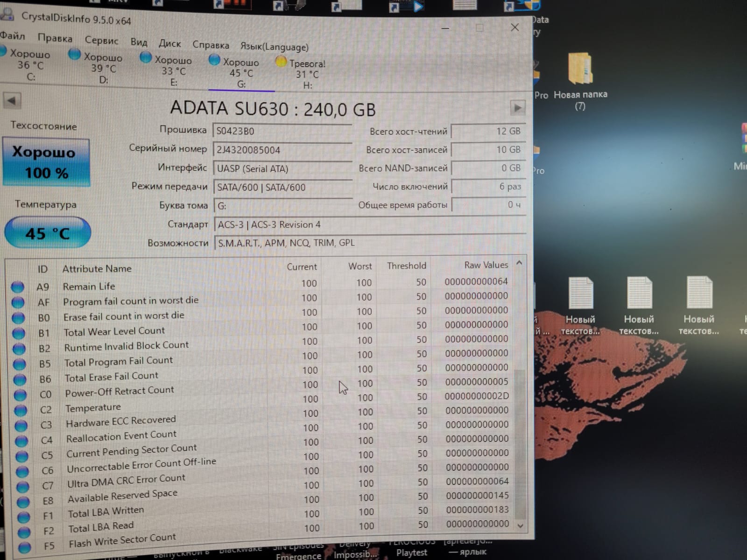Click the Hardware ECC Recovered status orb
The image size is (747, 560).
pyautogui.click(x=21, y=426)
